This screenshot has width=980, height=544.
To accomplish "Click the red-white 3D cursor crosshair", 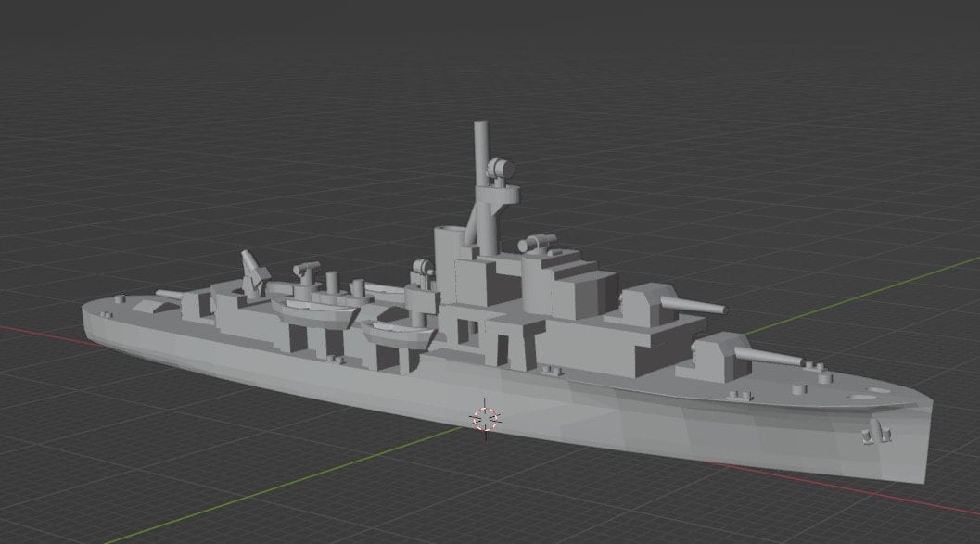I will pyautogui.click(x=486, y=419).
